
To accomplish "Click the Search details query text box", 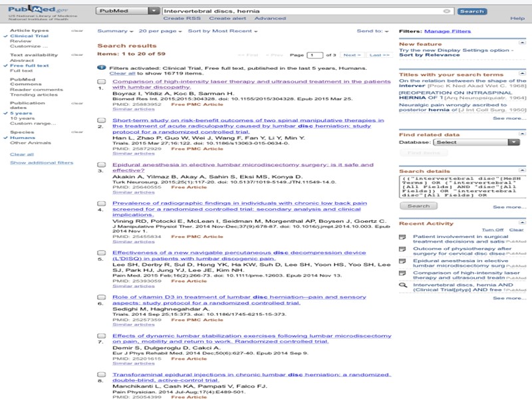I will 462,187.
